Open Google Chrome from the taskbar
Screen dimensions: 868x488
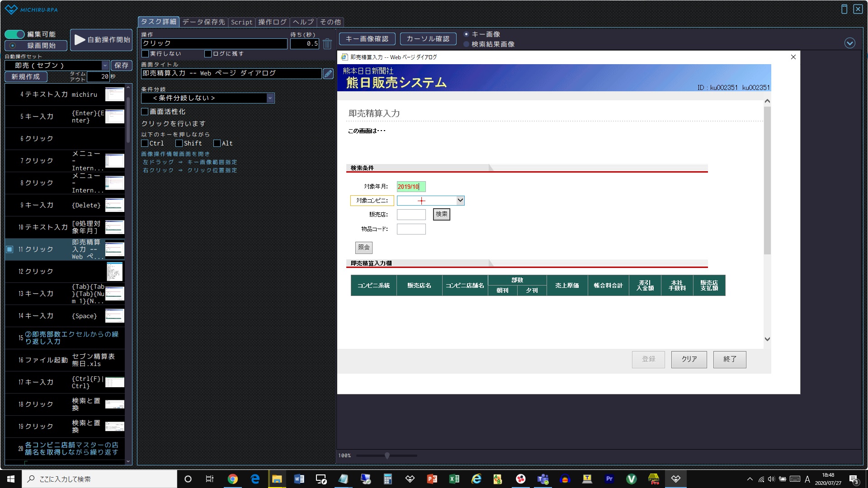[233, 479]
